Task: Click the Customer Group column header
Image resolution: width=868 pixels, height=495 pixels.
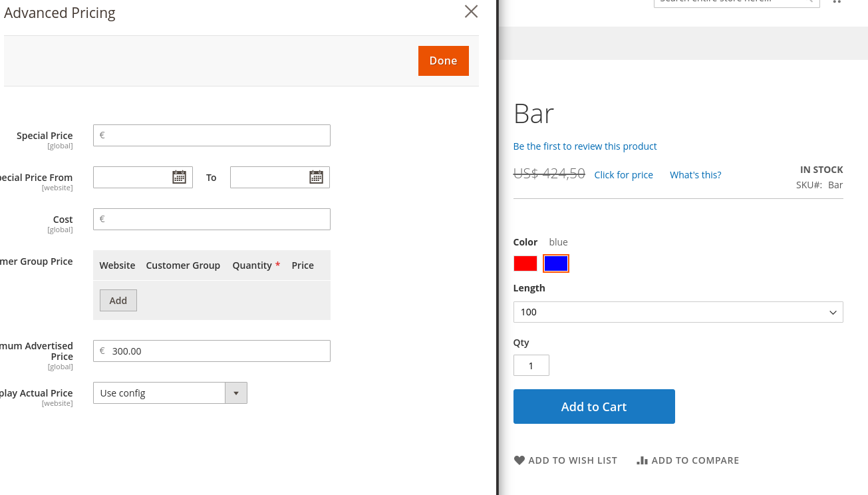Action: tap(183, 265)
